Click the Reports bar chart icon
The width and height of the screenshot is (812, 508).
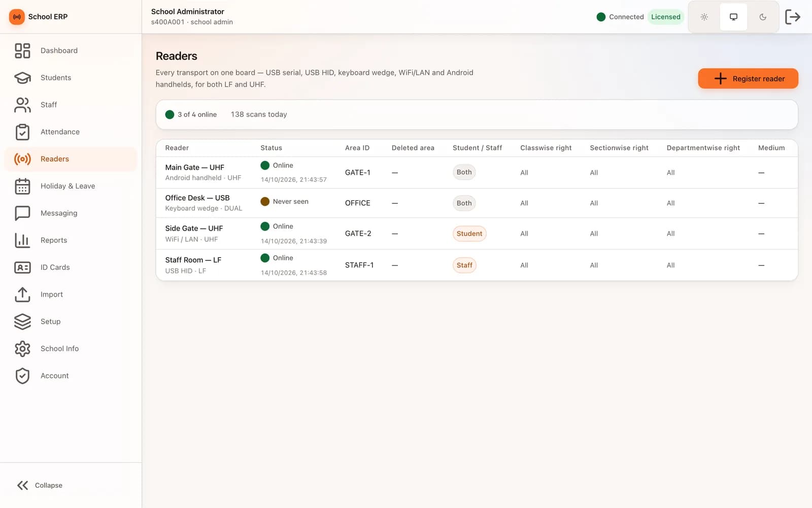click(x=22, y=240)
